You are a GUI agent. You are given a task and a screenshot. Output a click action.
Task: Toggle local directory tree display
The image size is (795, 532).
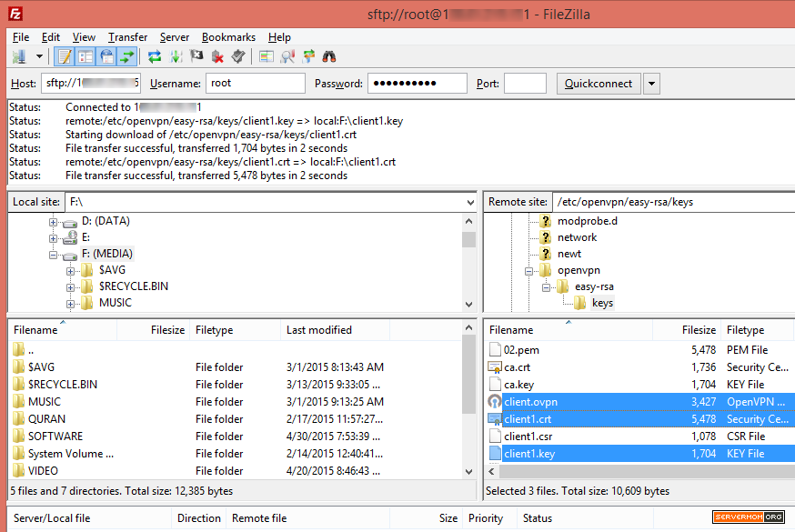point(86,56)
